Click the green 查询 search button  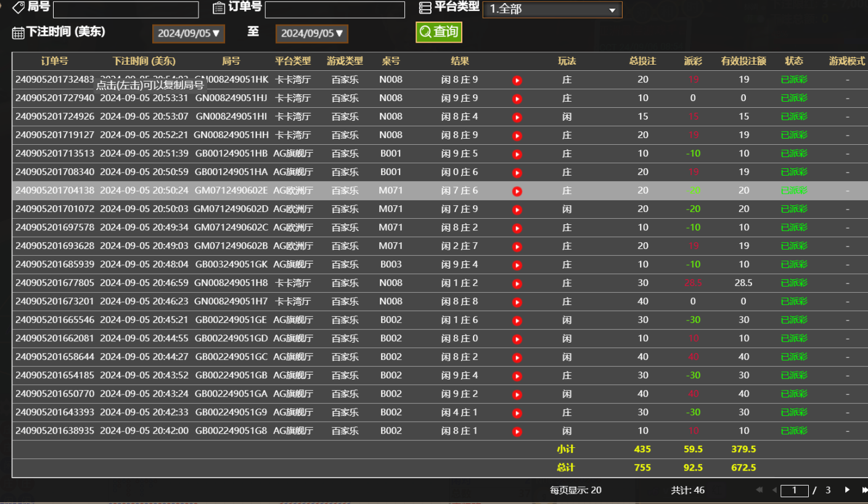[x=438, y=32]
